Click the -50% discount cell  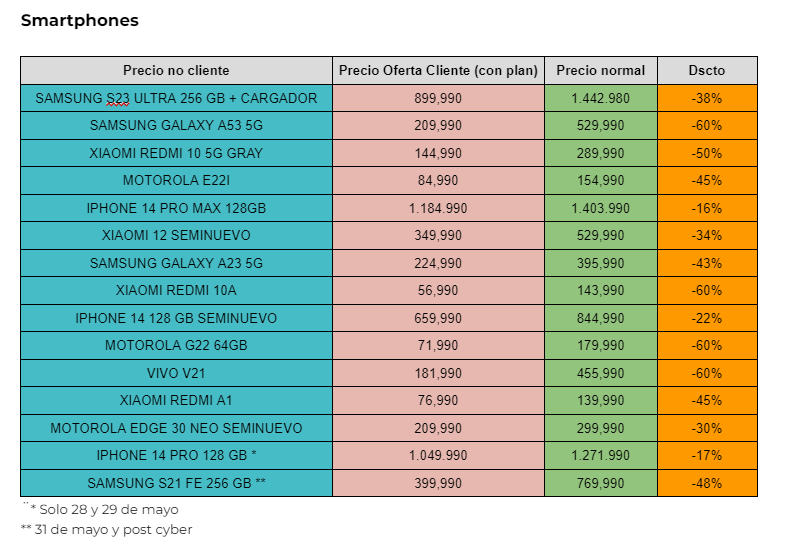707,153
